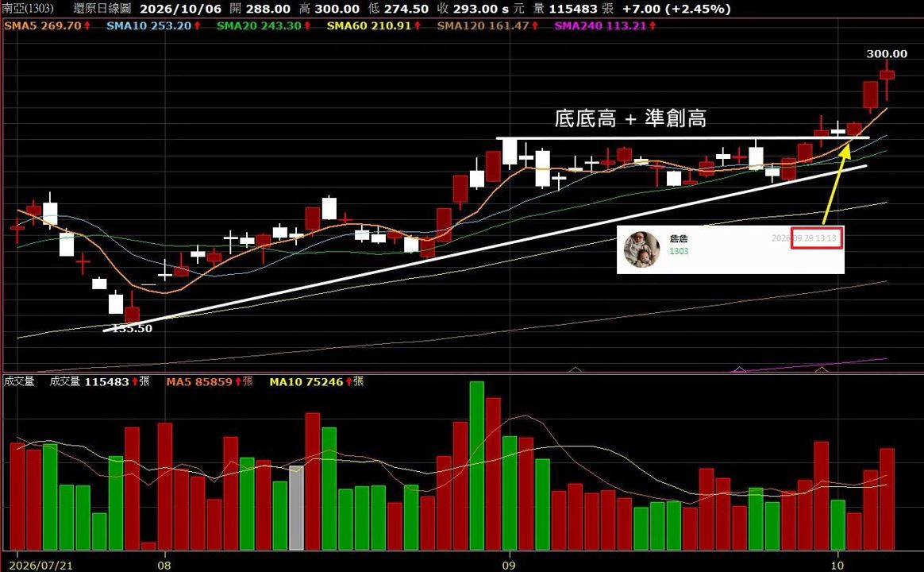This screenshot has width=924, height=572.
Task: Click the 135.50 low price marker on chart
Action: pyautogui.click(x=132, y=328)
